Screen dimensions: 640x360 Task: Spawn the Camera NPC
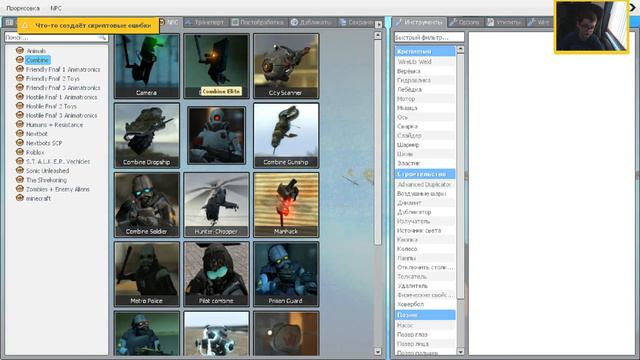(x=147, y=66)
